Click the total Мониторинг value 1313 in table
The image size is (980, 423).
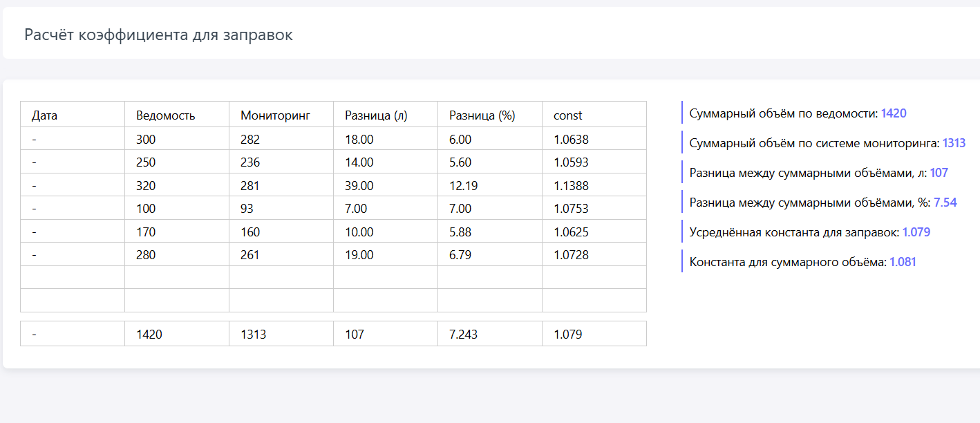(x=281, y=335)
